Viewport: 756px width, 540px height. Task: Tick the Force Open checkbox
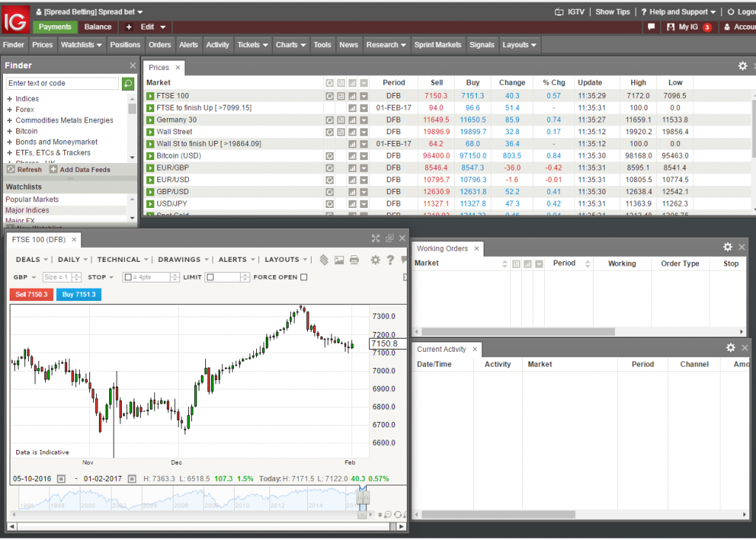tap(303, 277)
